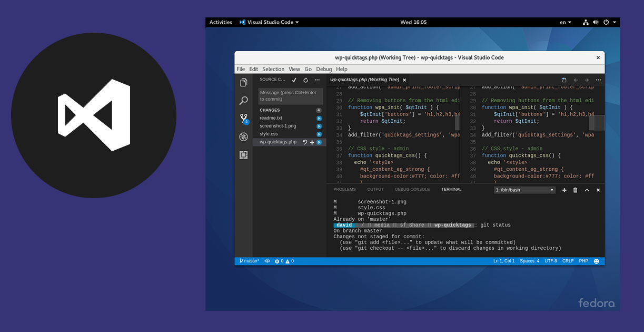Change indentation via Spaces: 4

coord(529,261)
